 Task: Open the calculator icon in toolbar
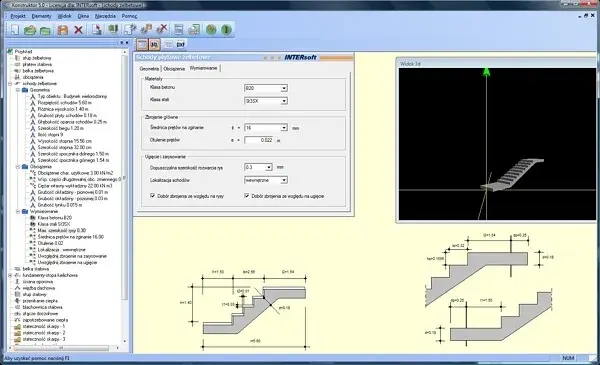178,29
